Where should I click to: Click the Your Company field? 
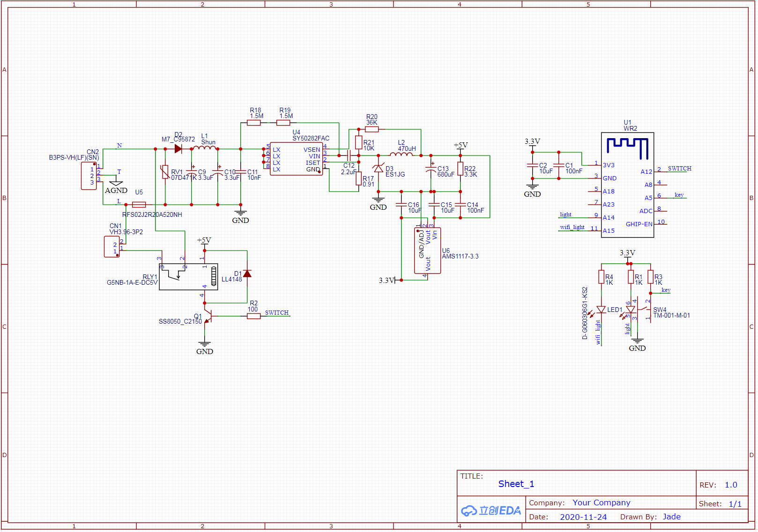tap(601, 503)
